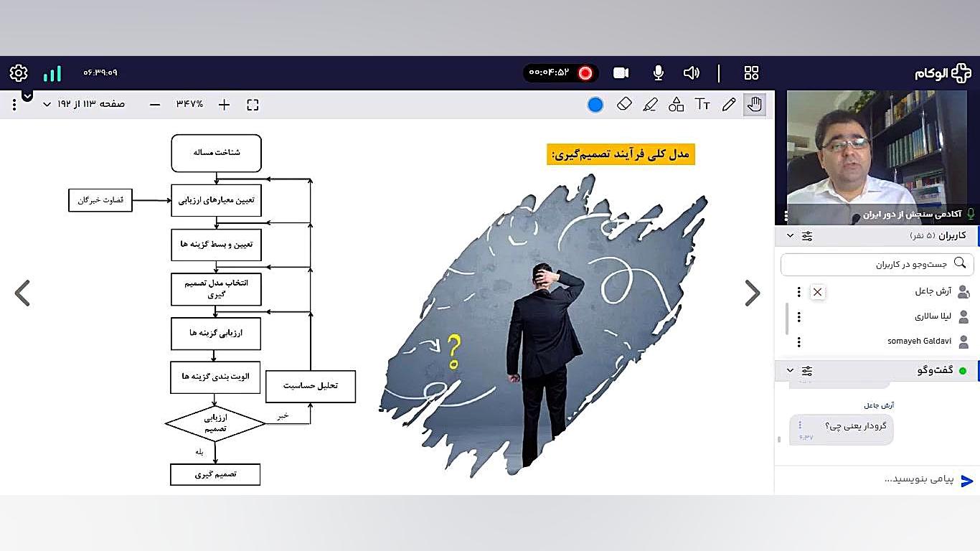Viewport: 980px width, 551px height.
Task: Click the zoom percentage value
Action: (x=190, y=104)
